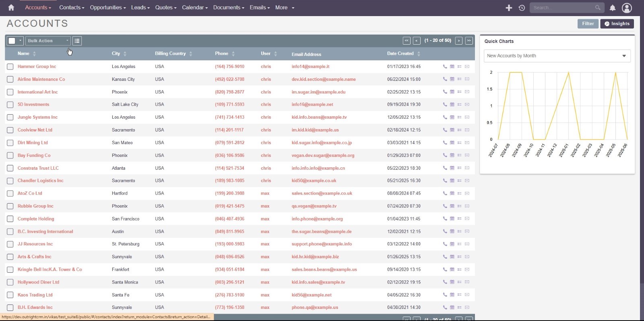
Task: Open Jungle Systems Inc account
Action: (x=37, y=117)
